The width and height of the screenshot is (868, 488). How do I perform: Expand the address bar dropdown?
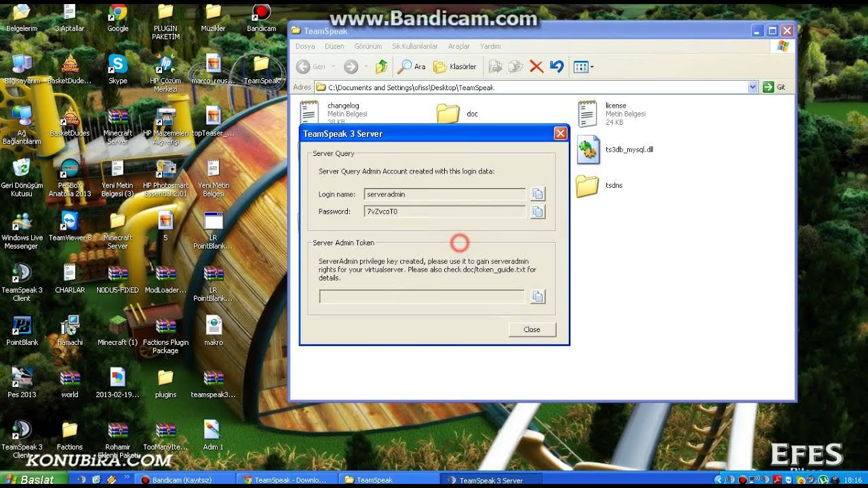click(x=753, y=87)
